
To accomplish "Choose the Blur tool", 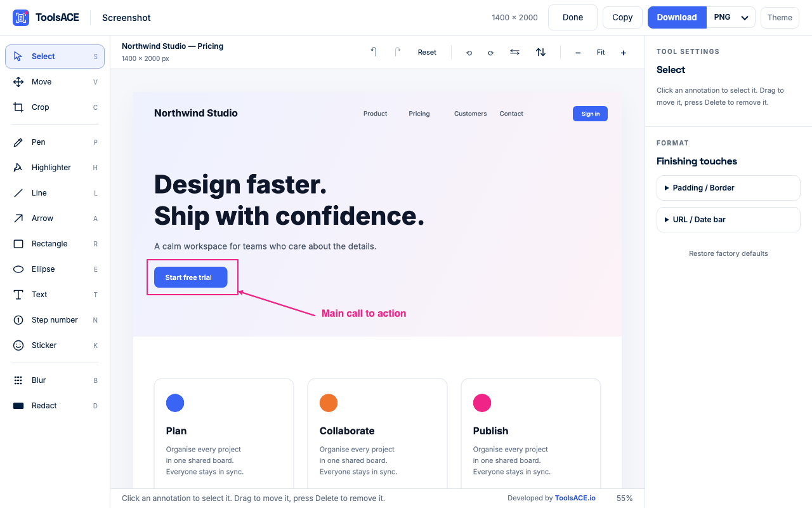I will point(55,380).
